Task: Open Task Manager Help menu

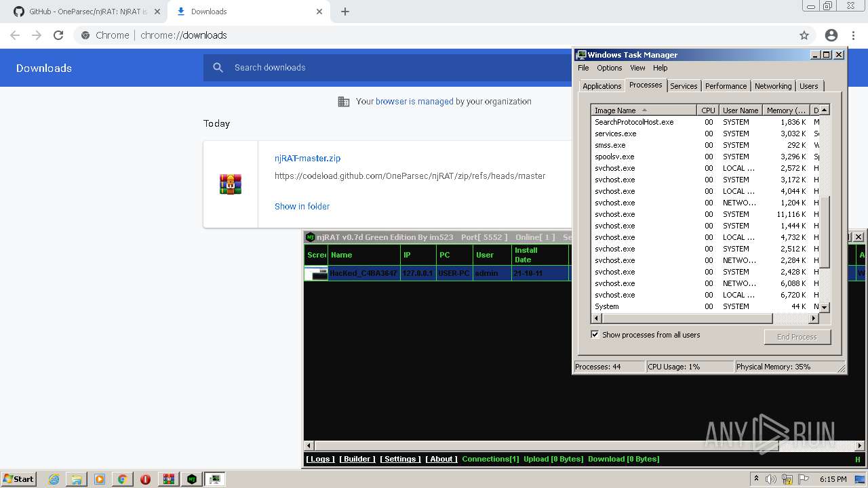Action: (x=660, y=68)
